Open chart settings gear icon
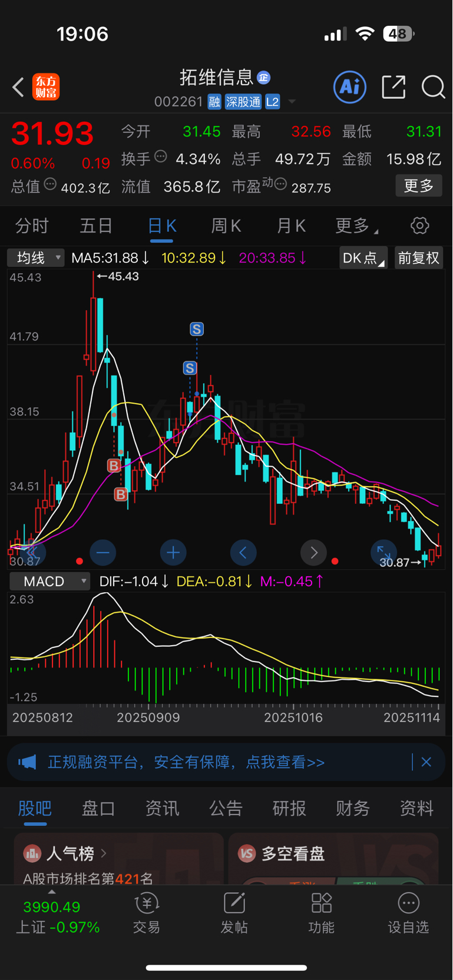Viewport: 453px width, 980px height. (x=419, y=225)
